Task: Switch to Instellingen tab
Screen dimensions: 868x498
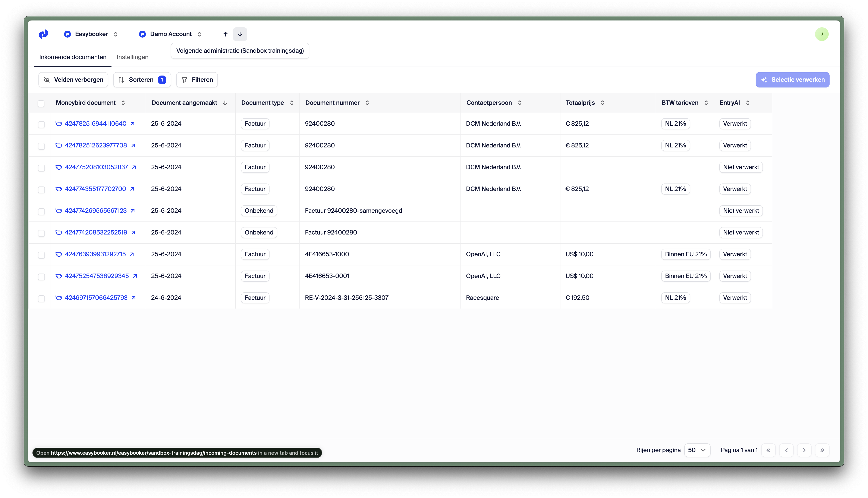Action: [x=132, y=57]
